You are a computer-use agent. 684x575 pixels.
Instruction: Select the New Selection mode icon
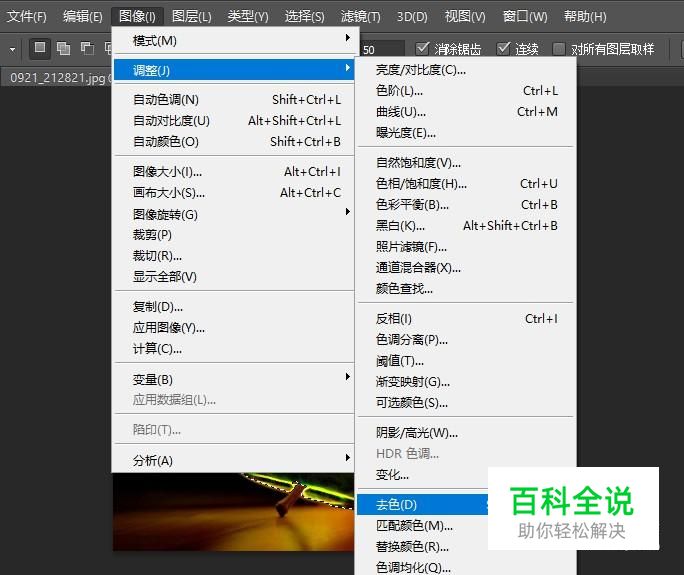pos(40,48)
